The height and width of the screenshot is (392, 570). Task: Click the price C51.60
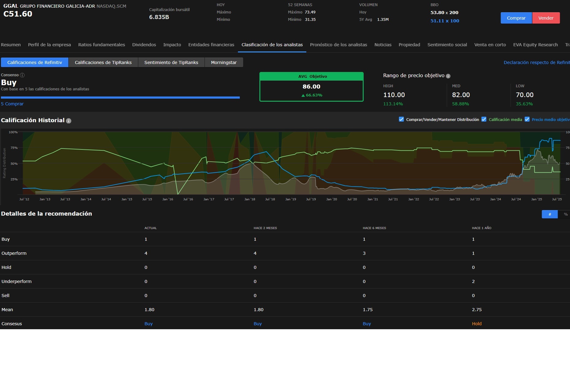click(18, 14)
